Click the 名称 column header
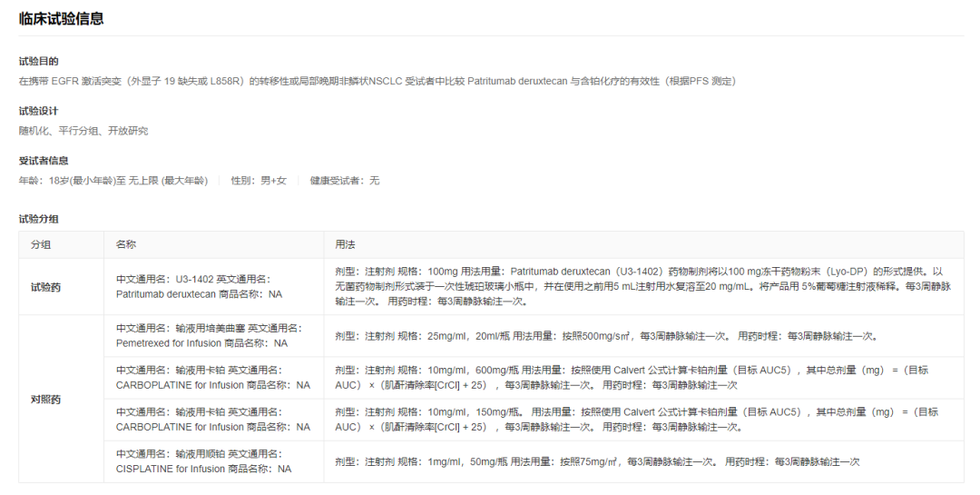Viewport: 980px width, 495px height. pyautogui.click(x=126, y=245)
